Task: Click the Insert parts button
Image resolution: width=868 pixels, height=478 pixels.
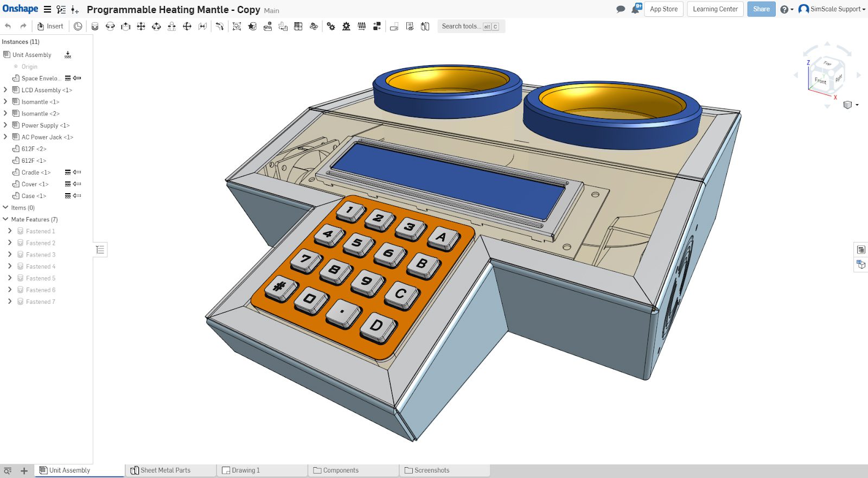Action: [x=50, y=26]
